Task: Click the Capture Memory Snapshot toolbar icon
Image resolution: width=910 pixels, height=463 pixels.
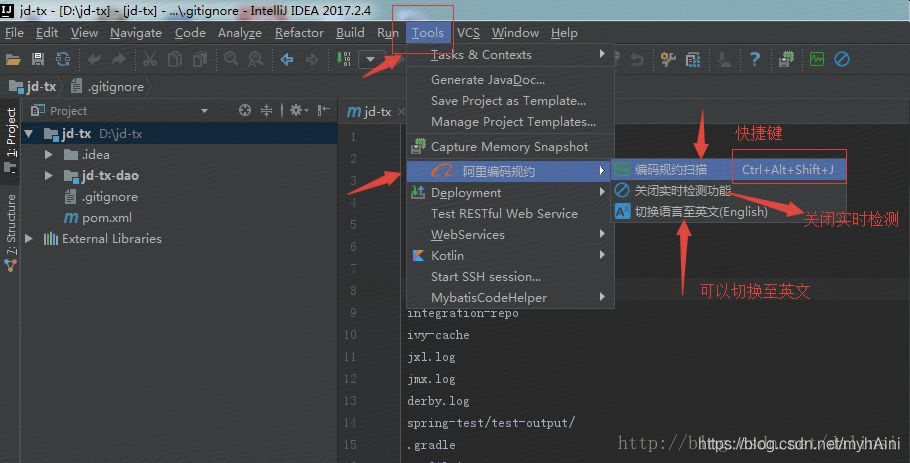Action: [x=786, y=59]
